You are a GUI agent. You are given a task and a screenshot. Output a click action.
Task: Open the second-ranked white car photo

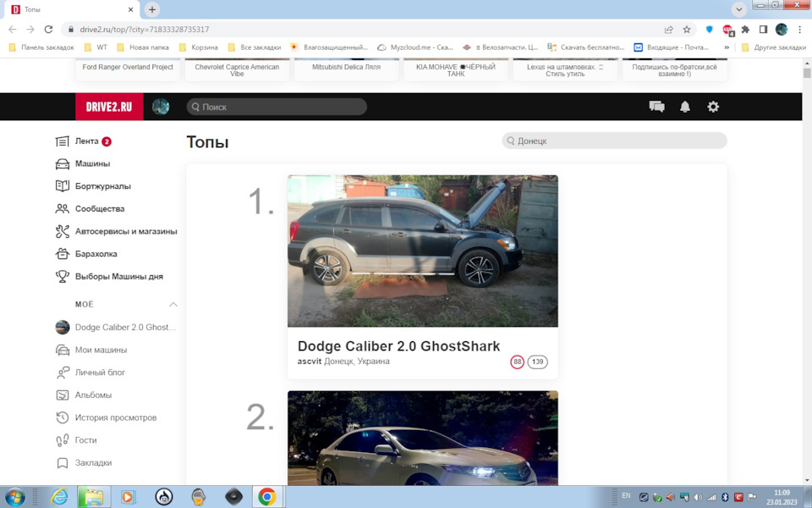click(423, 438)
